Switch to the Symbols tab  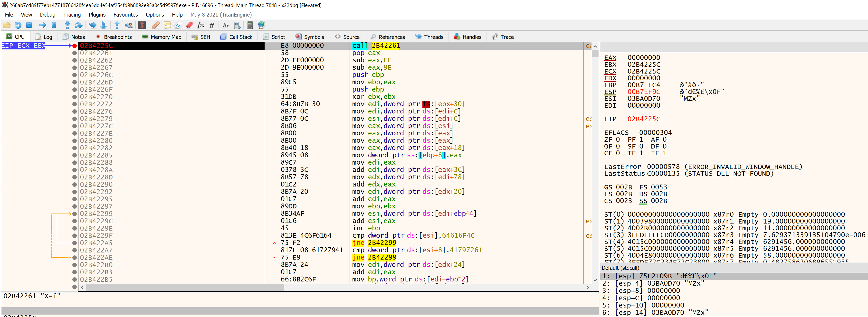[310, 37]
